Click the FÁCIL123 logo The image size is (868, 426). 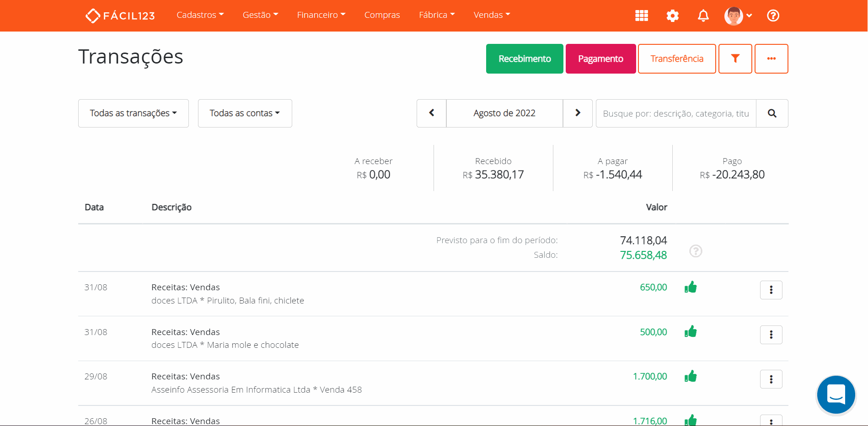120,16
